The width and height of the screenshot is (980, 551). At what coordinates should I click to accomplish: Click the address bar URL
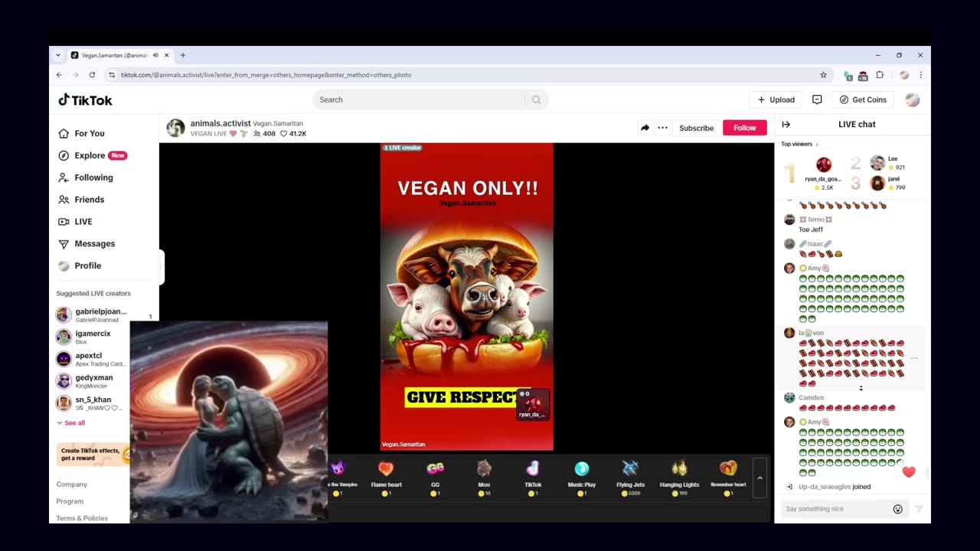click(x=266, y=75)
